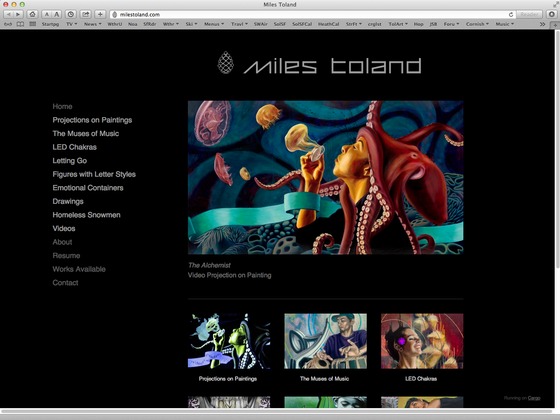The image size is (560, 420).
Task: Open Figures with Letter Styles
Action: pyautogui.click(x=94, y=174)
